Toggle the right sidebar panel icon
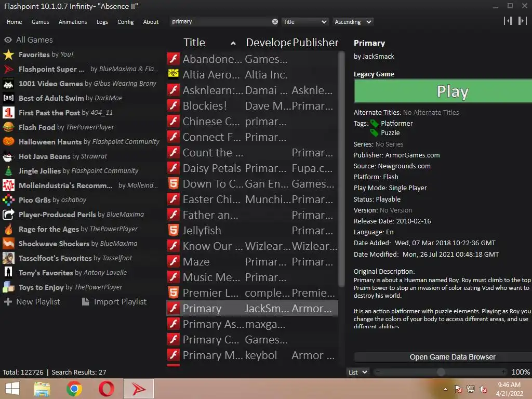532x399 pixels. coord(523,21)
